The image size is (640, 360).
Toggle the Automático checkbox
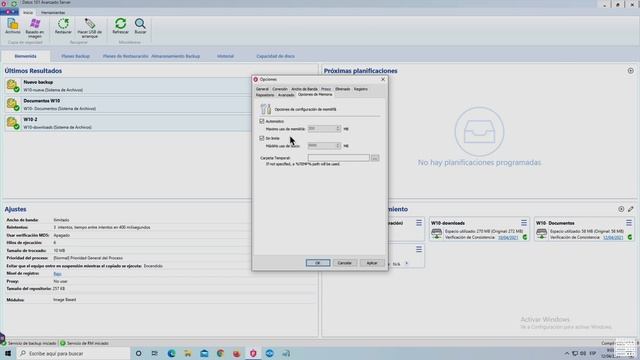pyautogui.click(x=262, y=121)
